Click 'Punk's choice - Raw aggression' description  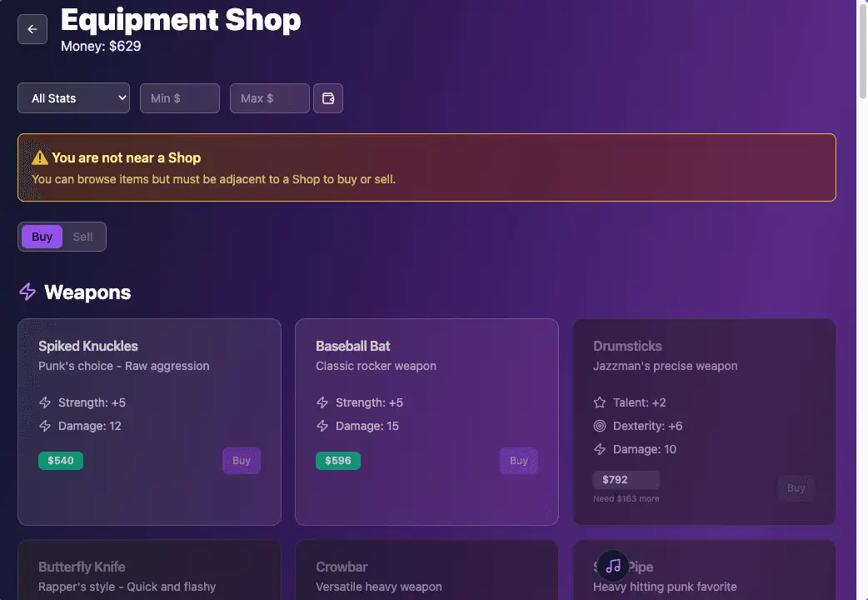pyautogui.click(x=124, y=366)
